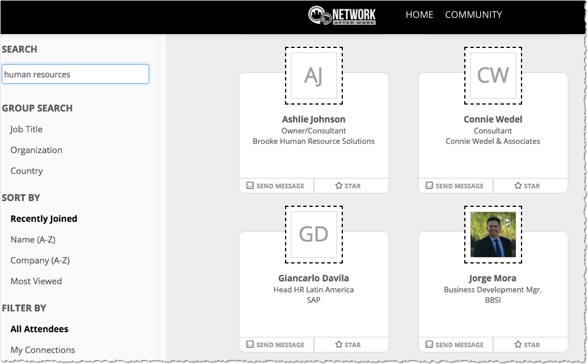Sort attendees by Most Viewed
588x364 pixels.
pyautogui.click(x=36, y=281)
